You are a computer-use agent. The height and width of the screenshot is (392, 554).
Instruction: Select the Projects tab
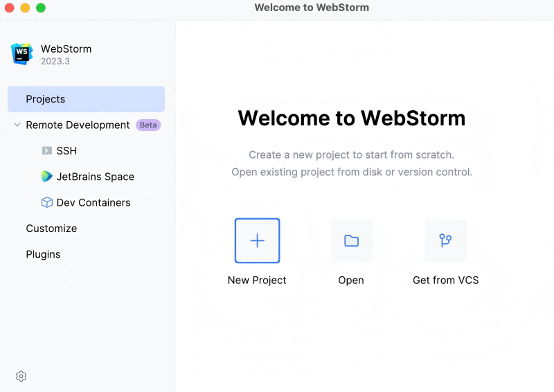tap(86, 99)
